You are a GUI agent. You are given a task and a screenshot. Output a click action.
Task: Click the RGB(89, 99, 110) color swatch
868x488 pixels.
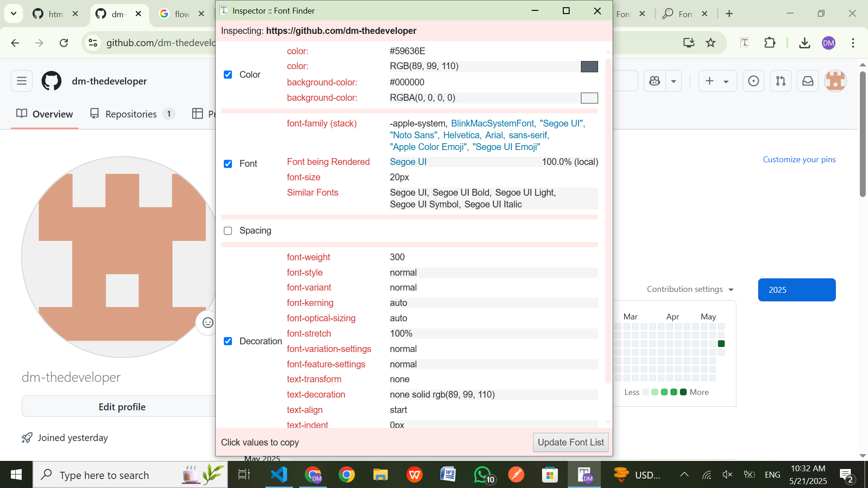coord(589,66)
